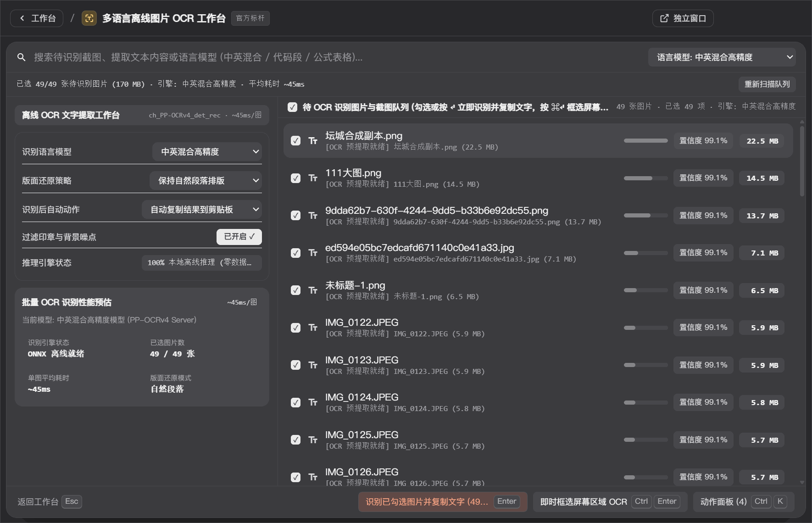Open the 动作面板 (4) button

tap(744, 502)
